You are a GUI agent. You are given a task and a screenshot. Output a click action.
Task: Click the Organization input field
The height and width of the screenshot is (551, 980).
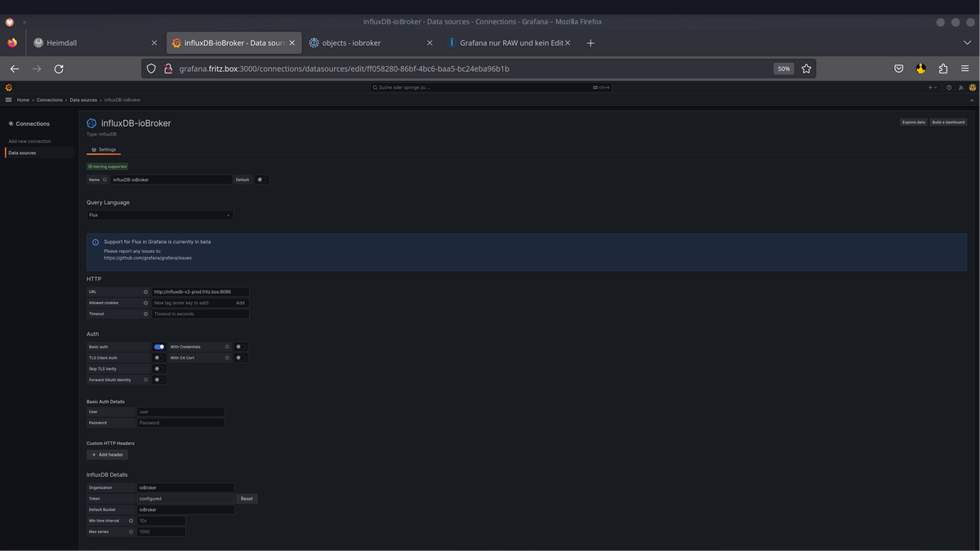[x=185, y=487]
